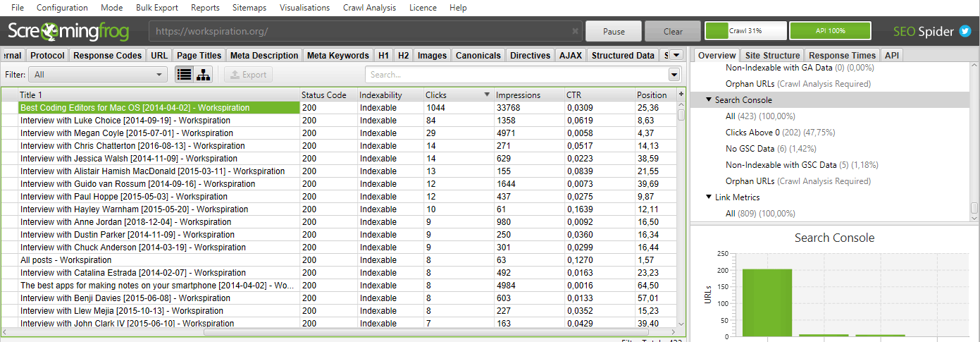980x342 pixels.
Task: Open the Mode menu
Action: [x=111, y=8]
